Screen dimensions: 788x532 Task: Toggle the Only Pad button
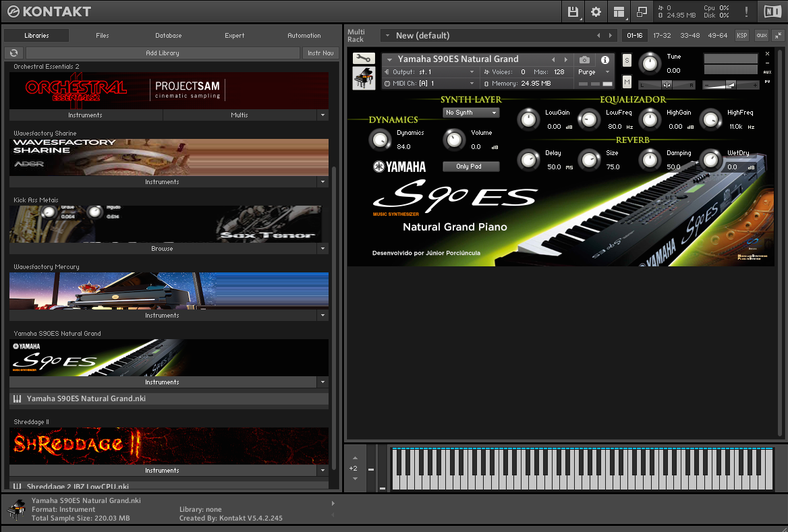click(x=471, y=167)
